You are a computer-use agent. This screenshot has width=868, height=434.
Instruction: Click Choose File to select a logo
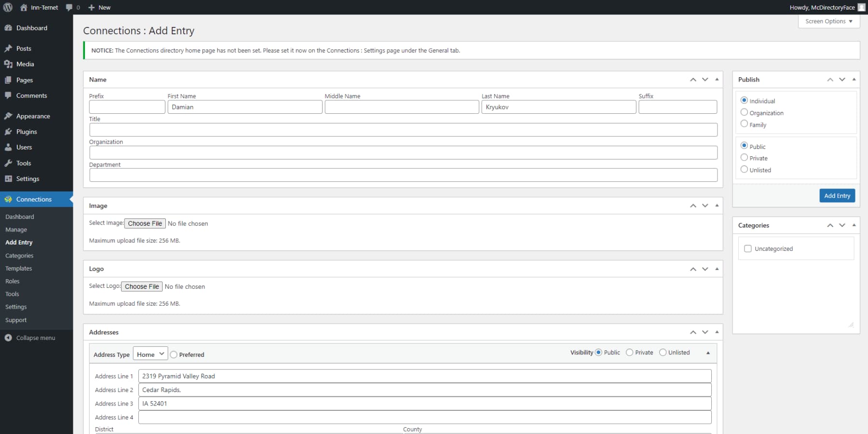coord(142,286)
